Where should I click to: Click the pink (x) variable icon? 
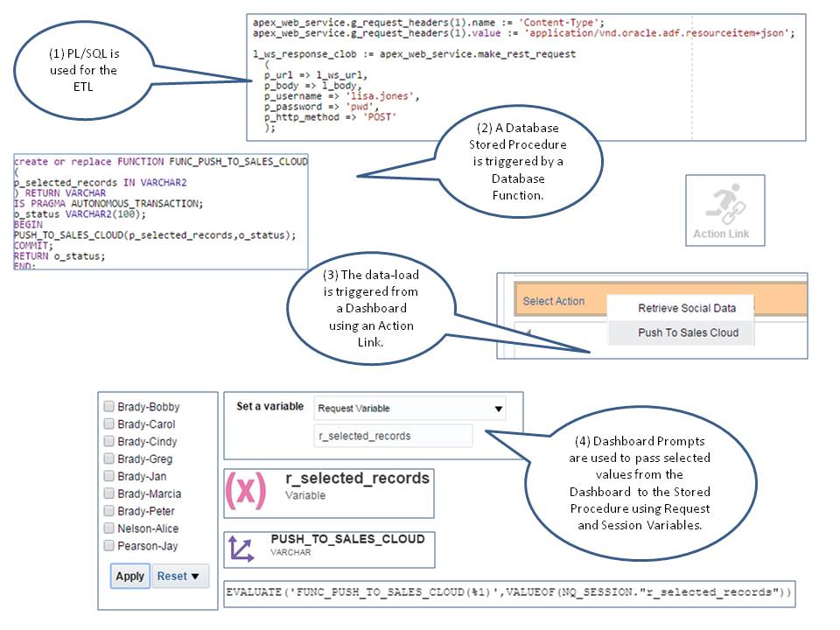point(246,491)
